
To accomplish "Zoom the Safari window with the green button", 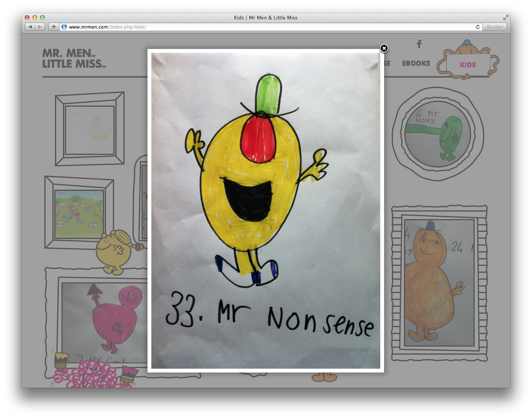I will pyautogui.click(x=42, y=18).
